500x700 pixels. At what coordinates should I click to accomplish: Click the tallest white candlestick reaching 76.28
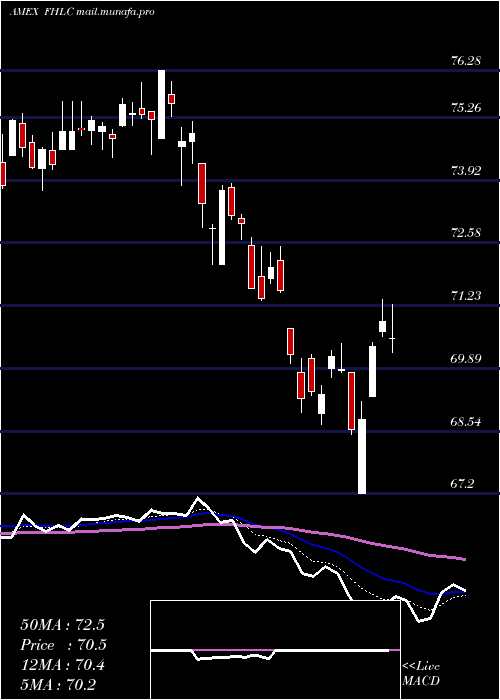pos(162,104)
